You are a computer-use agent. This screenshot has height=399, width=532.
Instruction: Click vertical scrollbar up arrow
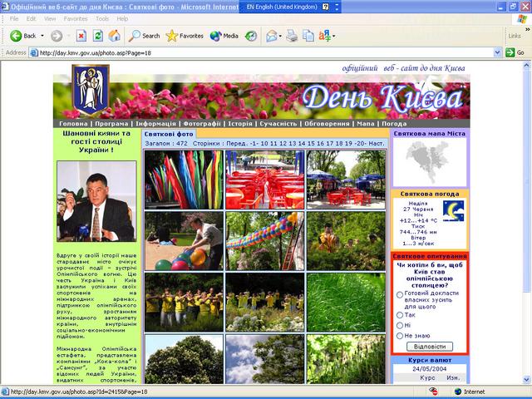click(527, 65)
